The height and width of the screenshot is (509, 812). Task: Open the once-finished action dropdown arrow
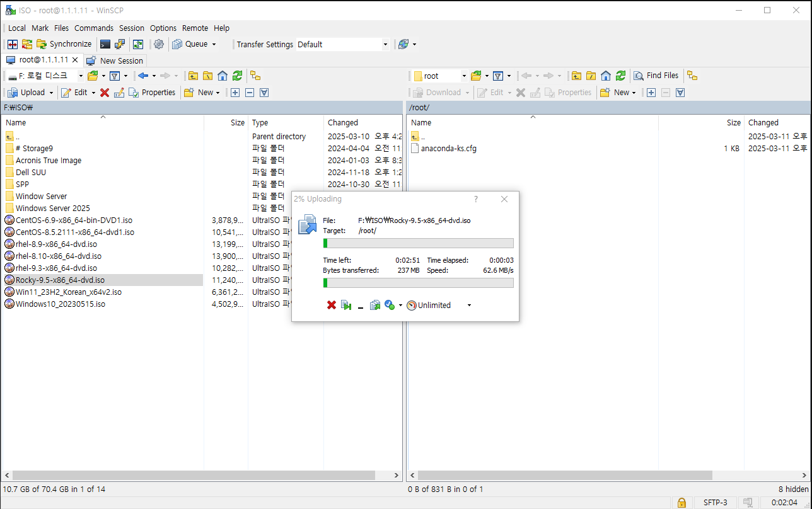(x=400, y=306)
